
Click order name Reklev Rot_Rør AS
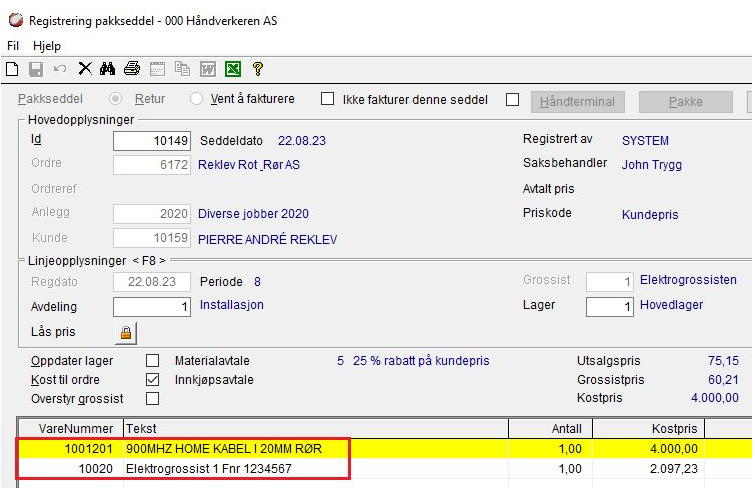(249, 165)
